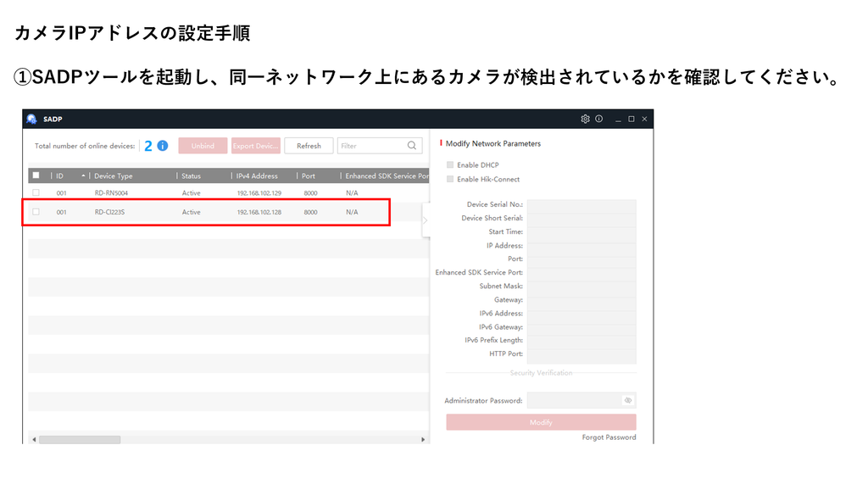Close the SADP window
This screenshot has width=868, height=484.
644,119
